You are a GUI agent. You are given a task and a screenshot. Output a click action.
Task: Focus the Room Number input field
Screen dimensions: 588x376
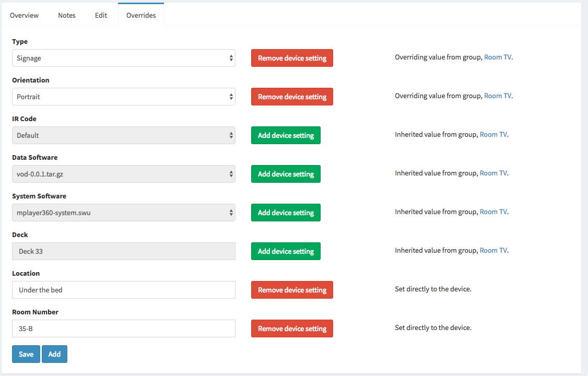coord(123,328)
